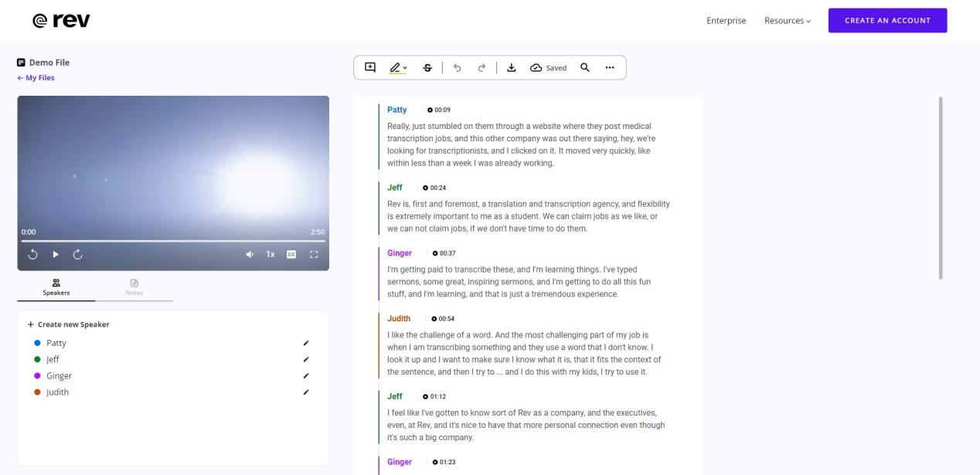
Task: Open the more options ellipsis menu
Action: click(610, 67)
